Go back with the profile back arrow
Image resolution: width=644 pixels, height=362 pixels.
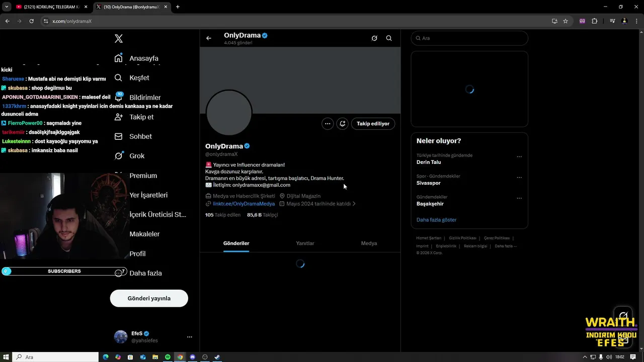[209, 38]
